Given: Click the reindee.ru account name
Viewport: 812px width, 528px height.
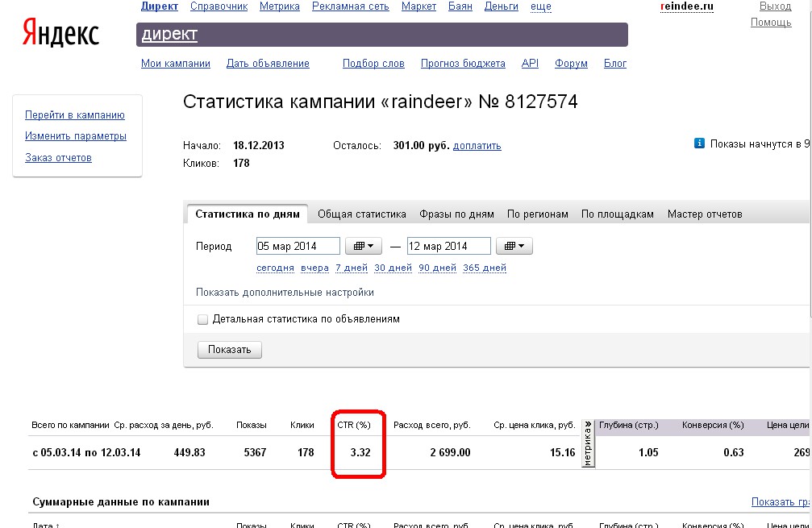Looking at the screenshot, I should pos(687,6).
